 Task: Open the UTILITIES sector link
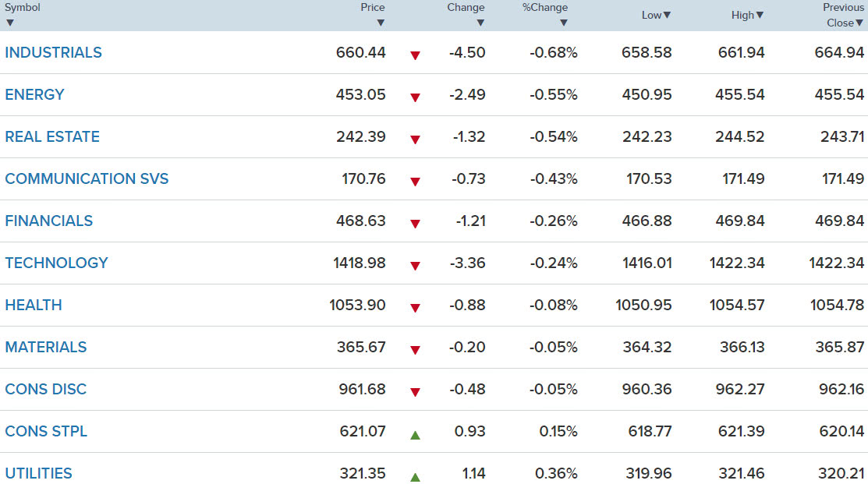(38, 473)
